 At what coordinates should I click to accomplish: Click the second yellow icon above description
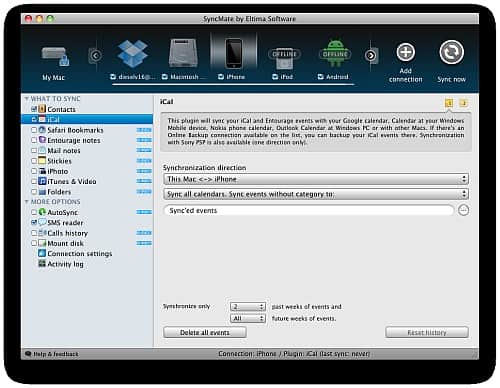(463, 103)
